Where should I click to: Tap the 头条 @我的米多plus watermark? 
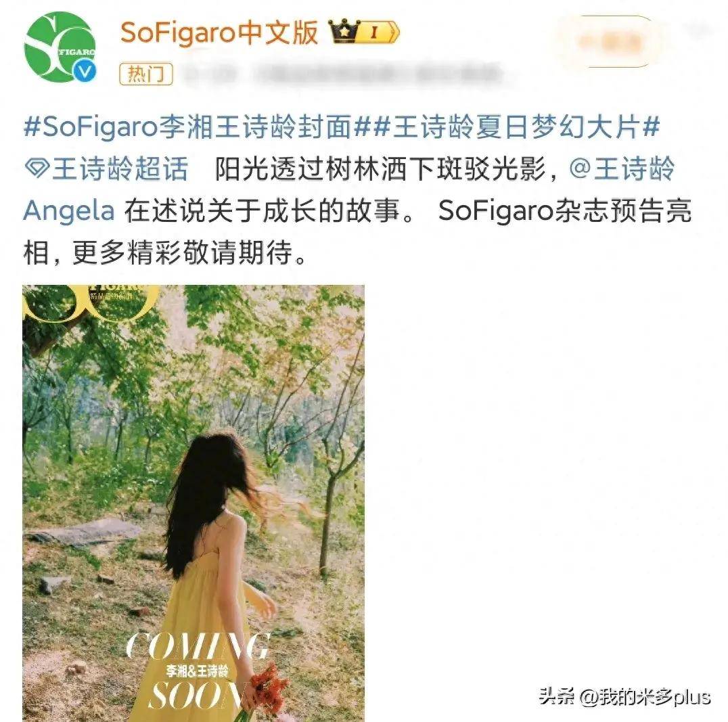[625, 696]
